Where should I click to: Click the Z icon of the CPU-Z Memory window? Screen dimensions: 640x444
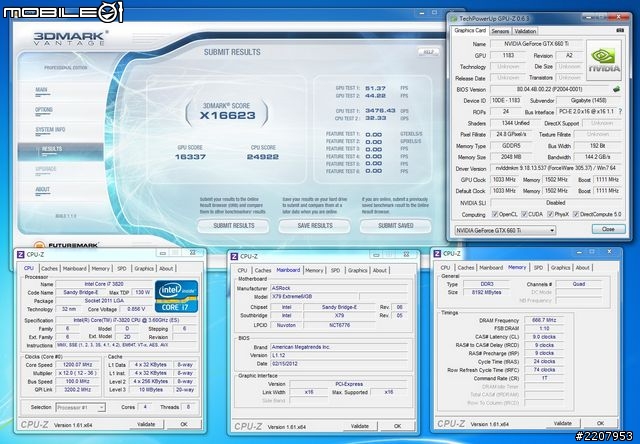pyautogui.click(x=437, y=253)
